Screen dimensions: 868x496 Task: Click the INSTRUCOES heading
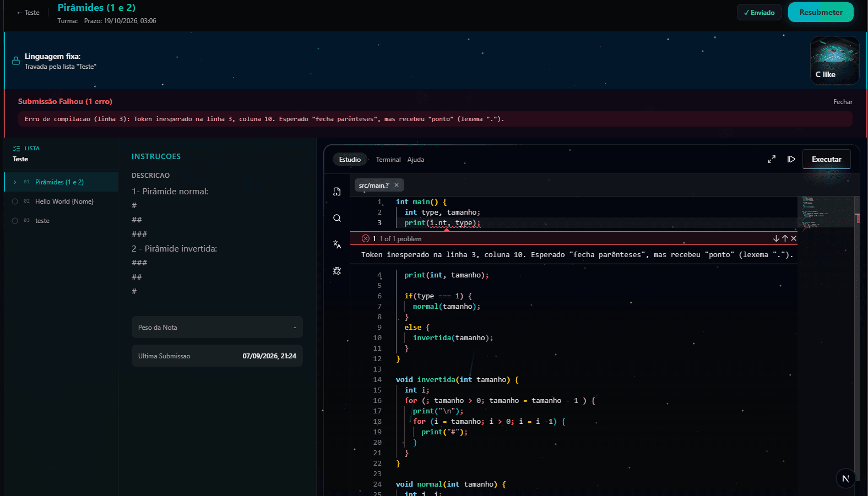coord(156,156)
